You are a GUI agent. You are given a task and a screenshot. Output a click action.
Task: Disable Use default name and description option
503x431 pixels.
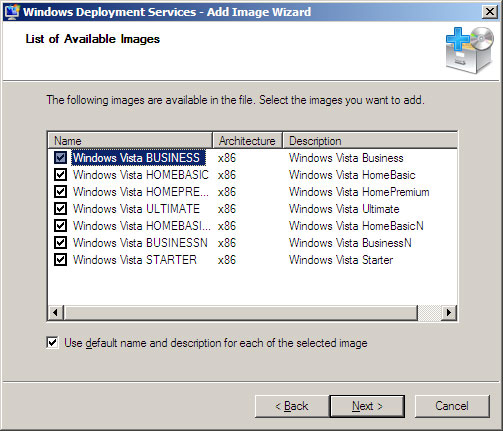(x=52, y=343)
